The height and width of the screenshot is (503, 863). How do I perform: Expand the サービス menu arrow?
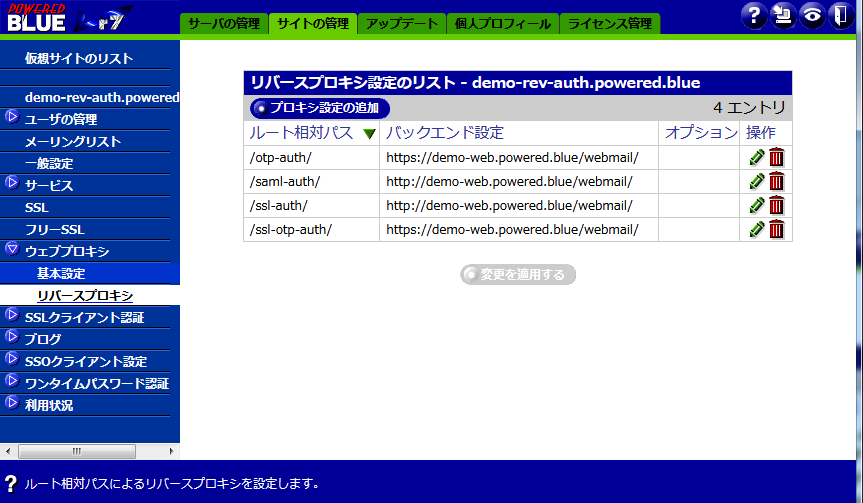click(12, 183)
